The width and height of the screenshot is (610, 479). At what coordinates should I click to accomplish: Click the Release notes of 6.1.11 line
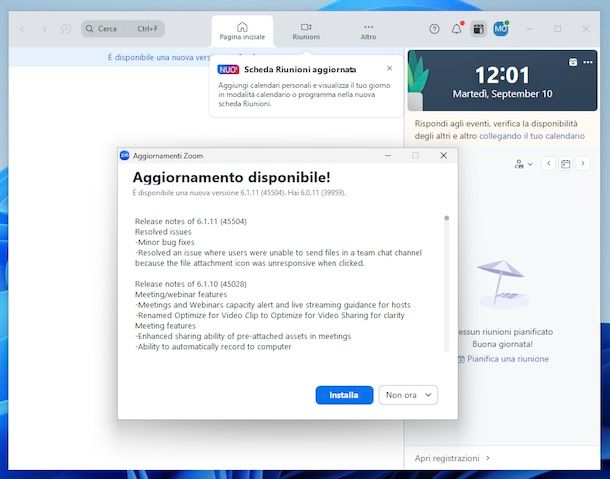point(191,221)
